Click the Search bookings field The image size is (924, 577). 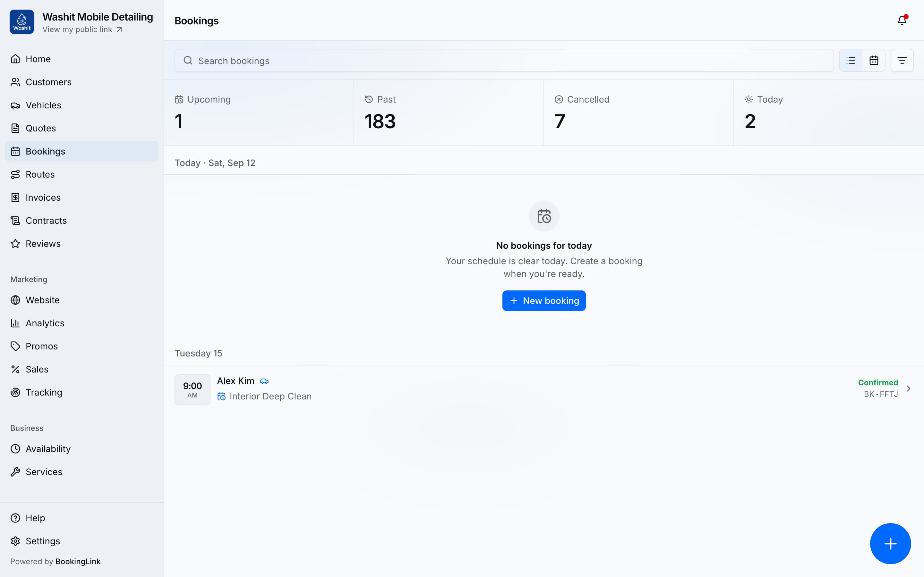504,60
